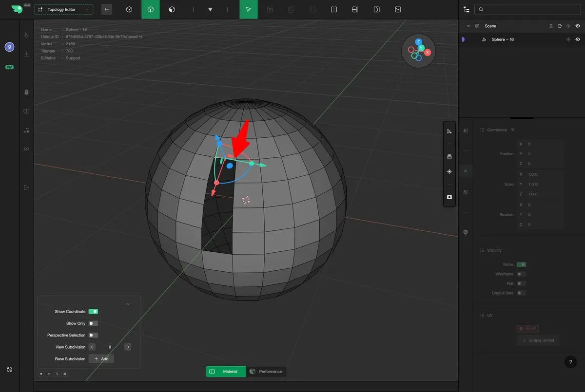Turn off the Show Coordinate toggle
The height and width of the screenshot is (392, 585).
pos(93,312)
